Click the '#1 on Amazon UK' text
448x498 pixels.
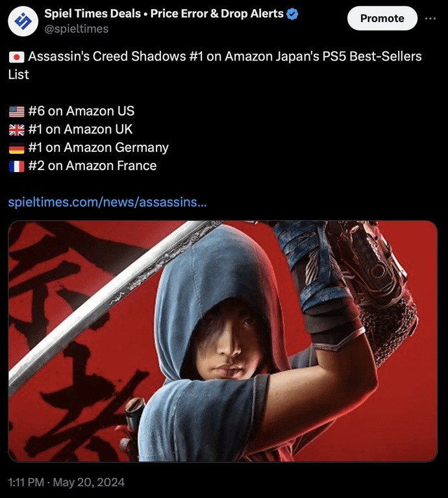pyautogui.click(x=81, y=129)
